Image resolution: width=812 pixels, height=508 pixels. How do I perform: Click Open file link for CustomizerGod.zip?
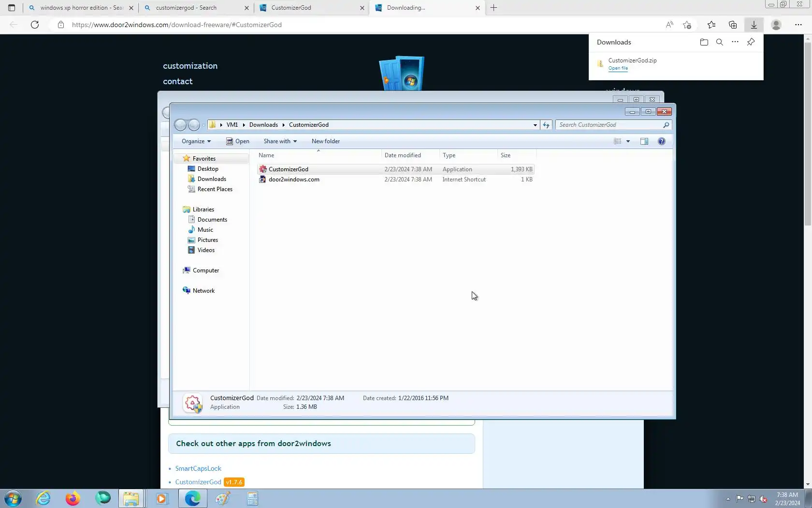tap(618, 68)
